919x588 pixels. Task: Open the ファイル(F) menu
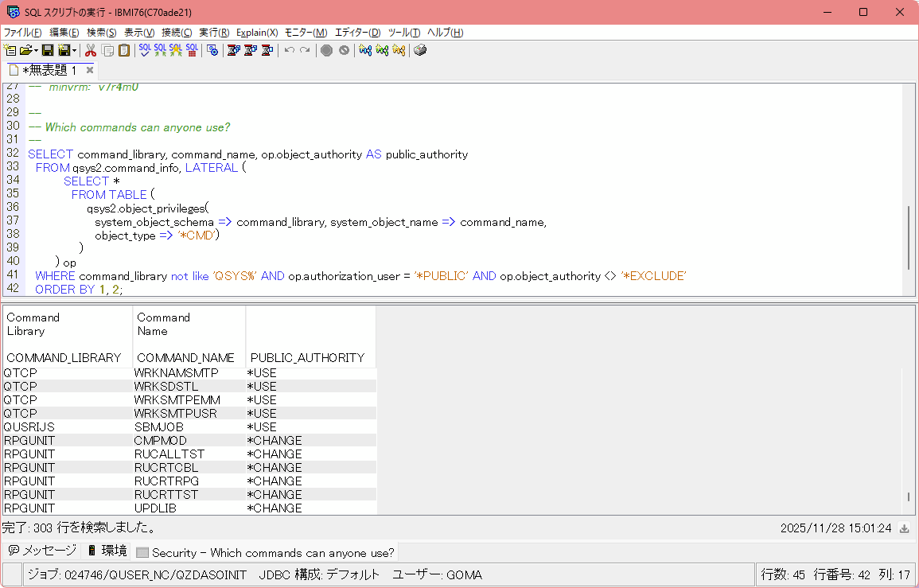coord(22,33)
